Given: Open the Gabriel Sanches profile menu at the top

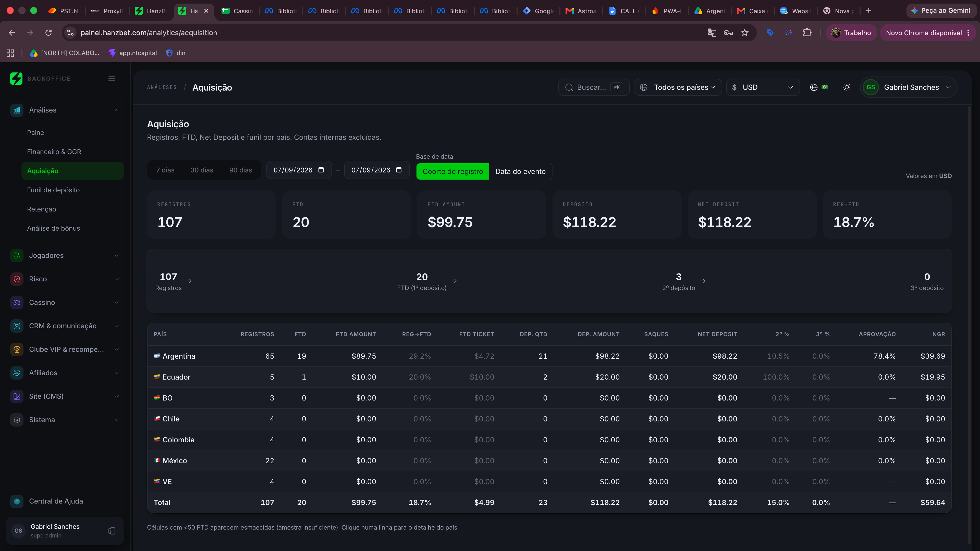Looking at the screenshot, I should click(x=909, y=87).
